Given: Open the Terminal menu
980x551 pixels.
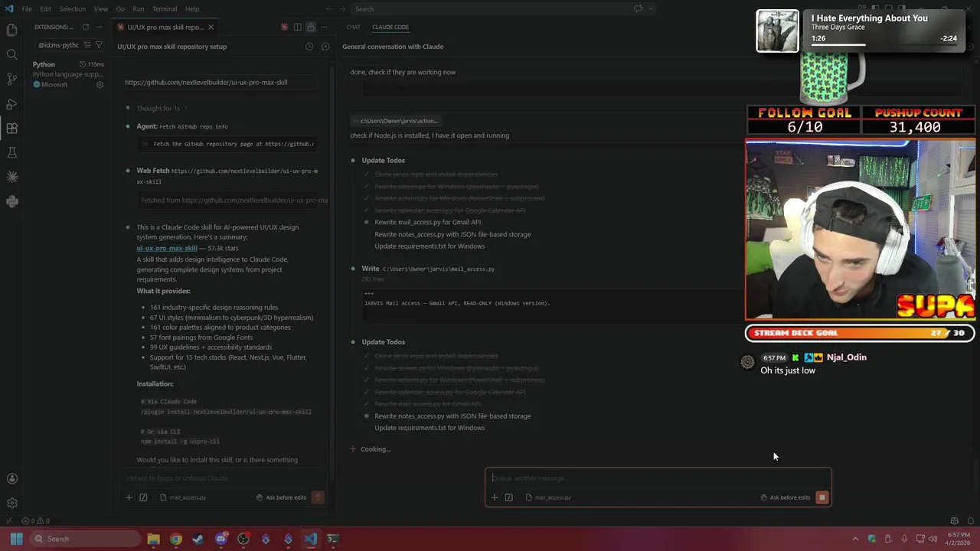Looking at the screenshot, I should pyautogui.click(x=165, y=8).
